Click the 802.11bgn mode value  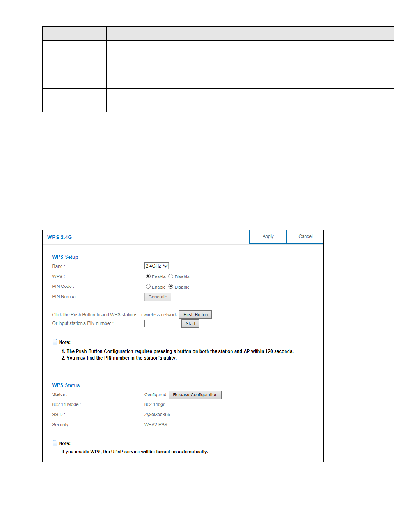[x=155, y=404]
